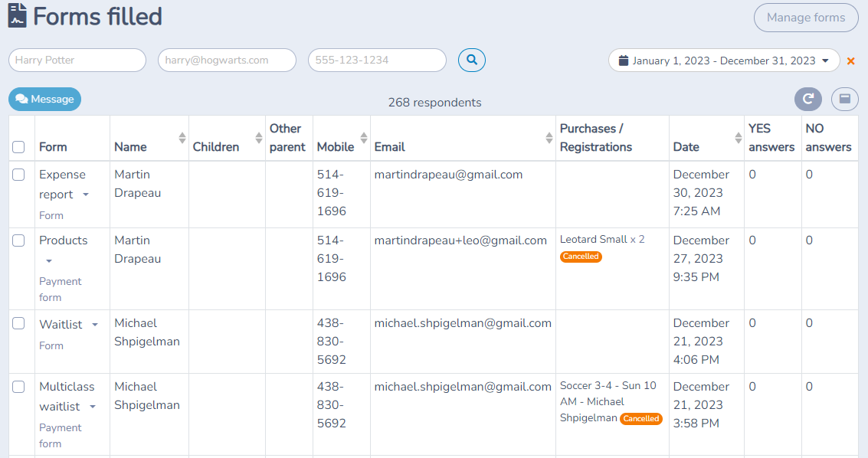
Task: Open the date range picker dropdown
Action: pos(724,61)
